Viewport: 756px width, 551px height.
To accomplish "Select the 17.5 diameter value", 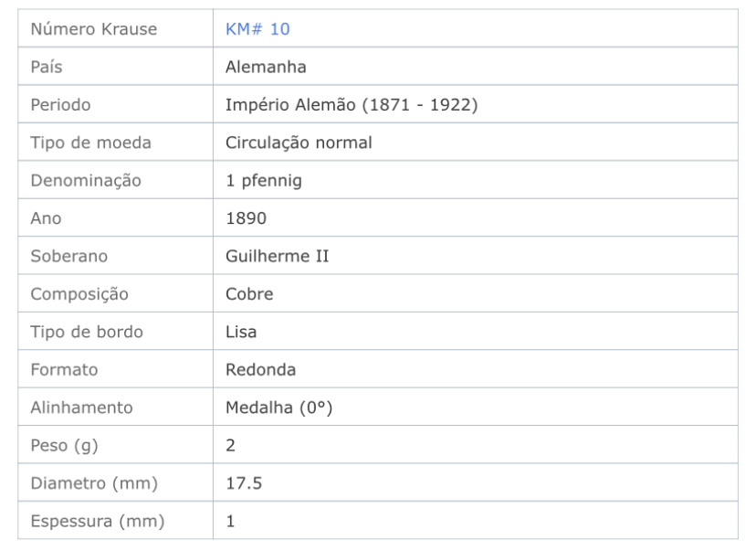I will (x=244, y=483).
